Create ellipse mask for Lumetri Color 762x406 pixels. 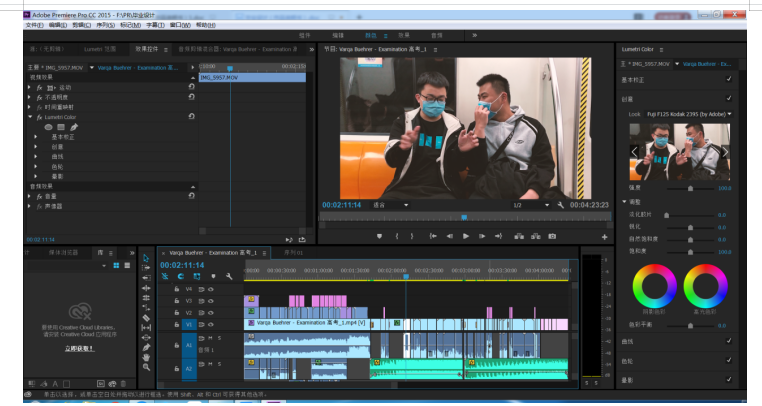click(48, 127)
